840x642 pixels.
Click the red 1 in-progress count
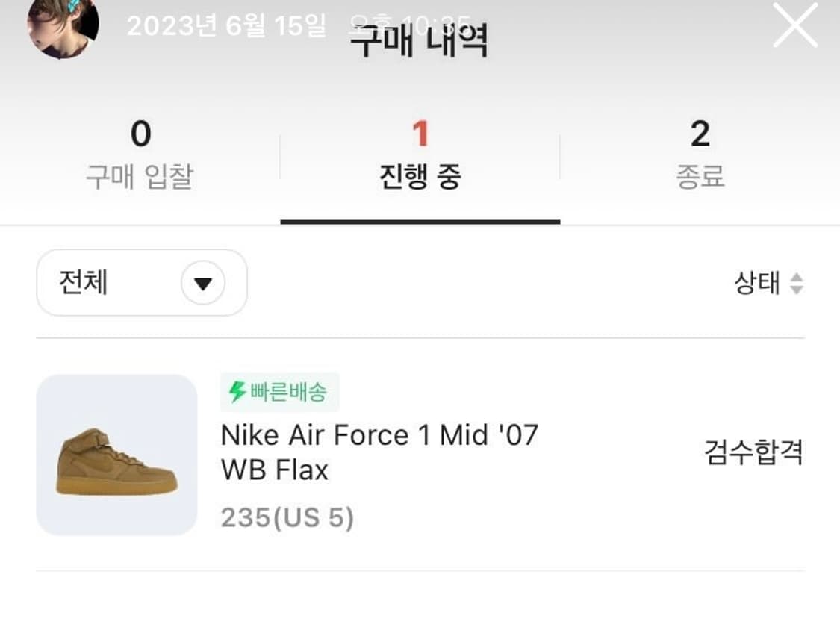420,134
